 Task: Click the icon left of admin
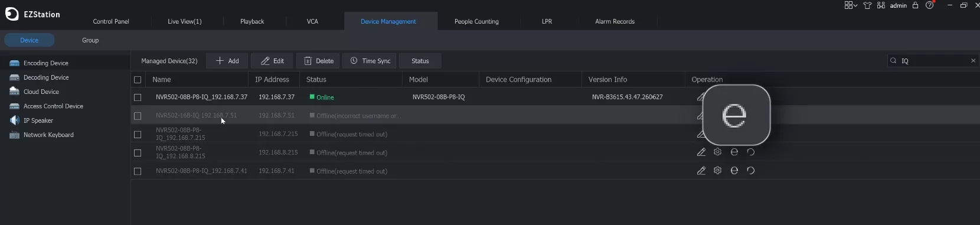[x=881, y=5]
